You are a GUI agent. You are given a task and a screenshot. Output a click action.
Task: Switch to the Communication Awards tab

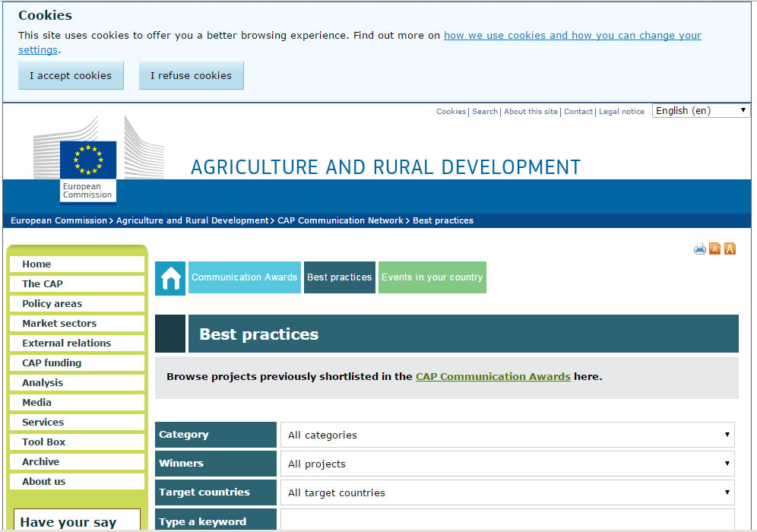click(244, 277)
